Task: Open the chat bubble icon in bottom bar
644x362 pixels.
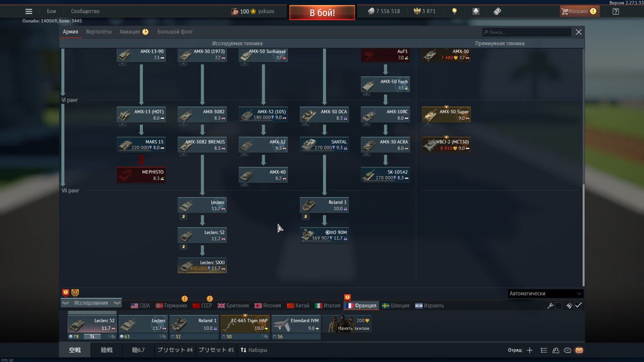Action: tap(568, 350)
